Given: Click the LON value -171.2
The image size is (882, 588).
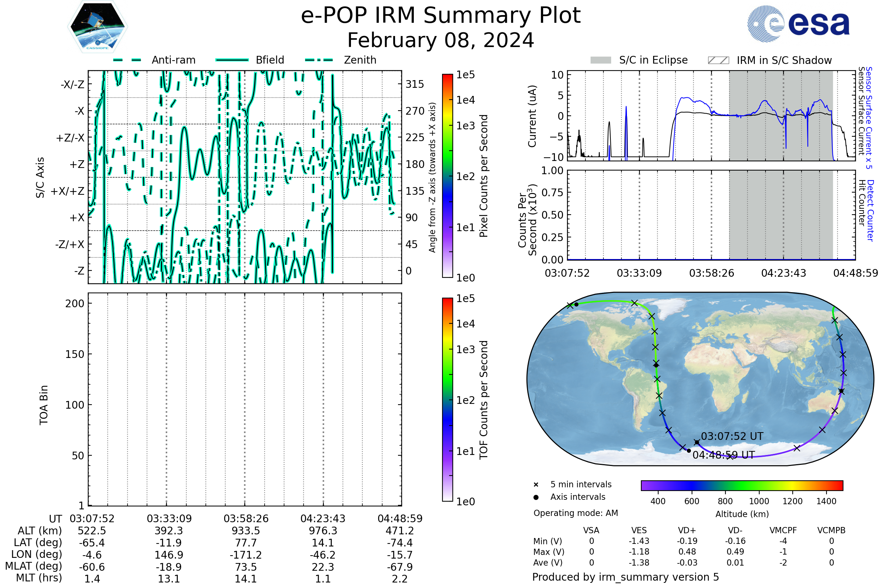Looking at the screenshot, I should pyautogui.click(x=246, y=555).
